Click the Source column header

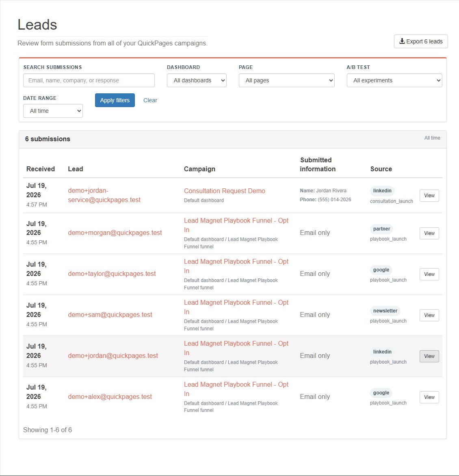tap(381, 169)
